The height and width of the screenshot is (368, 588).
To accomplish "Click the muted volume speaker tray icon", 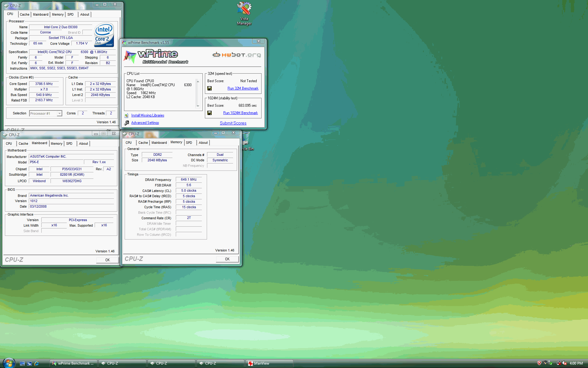I will (x=564, y=363).
